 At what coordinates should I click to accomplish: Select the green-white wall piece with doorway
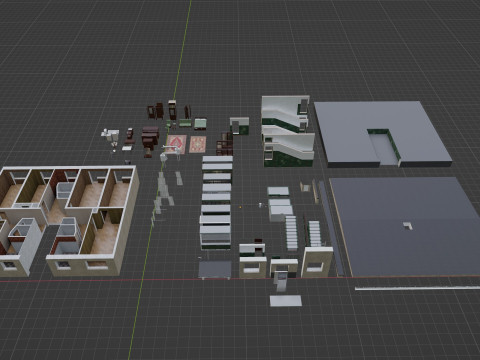point(239,126)
